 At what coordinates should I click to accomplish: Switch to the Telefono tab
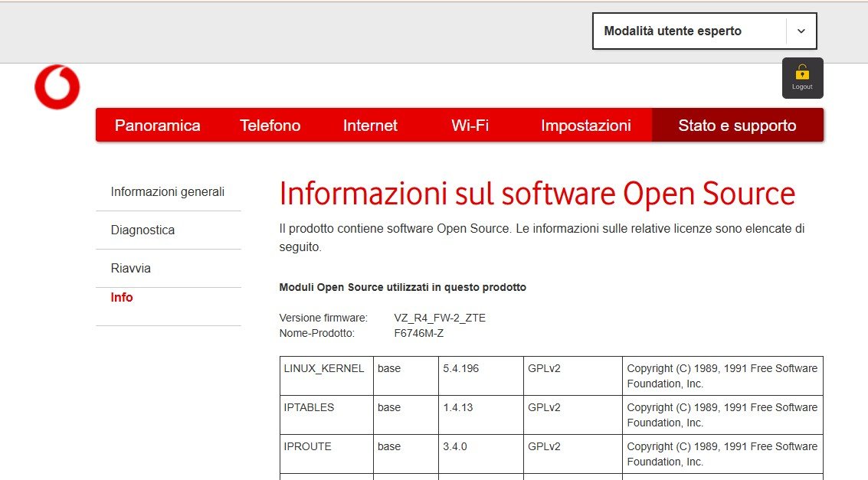(x=270, y=126)
